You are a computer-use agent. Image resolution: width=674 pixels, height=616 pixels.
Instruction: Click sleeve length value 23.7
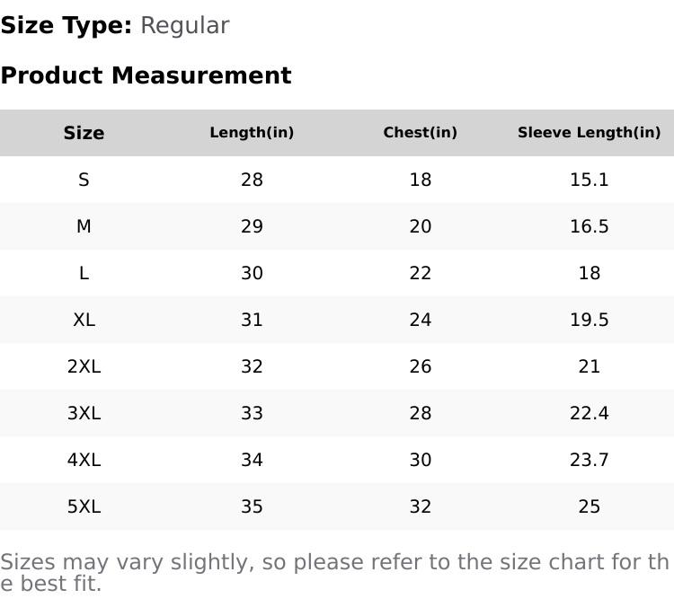tap(589, 460)
